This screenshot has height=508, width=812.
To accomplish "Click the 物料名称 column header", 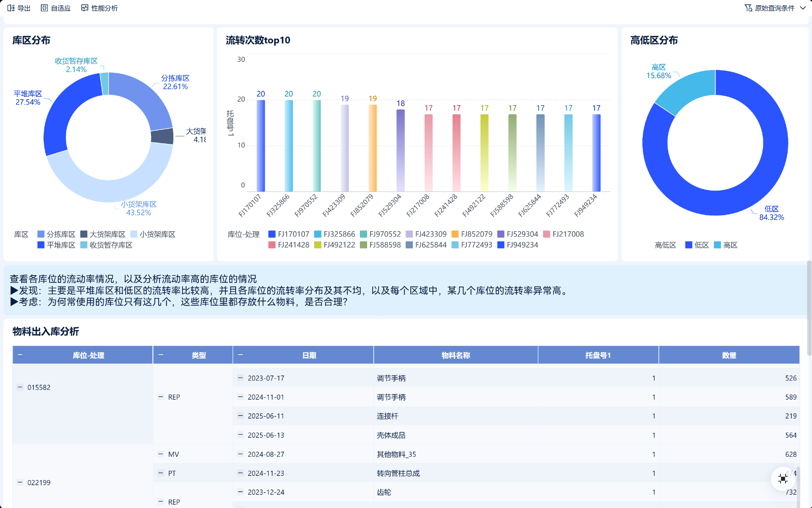I will 455,355.
